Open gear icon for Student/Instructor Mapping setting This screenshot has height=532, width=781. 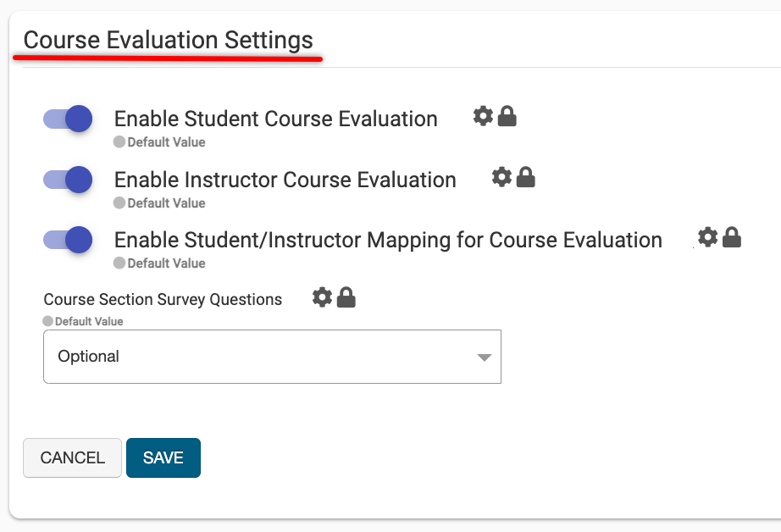coord(707,236)
